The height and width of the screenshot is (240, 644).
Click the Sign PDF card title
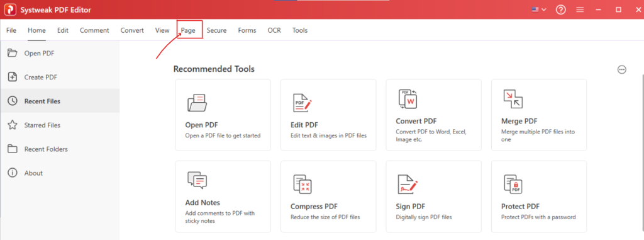pos(410,207)
